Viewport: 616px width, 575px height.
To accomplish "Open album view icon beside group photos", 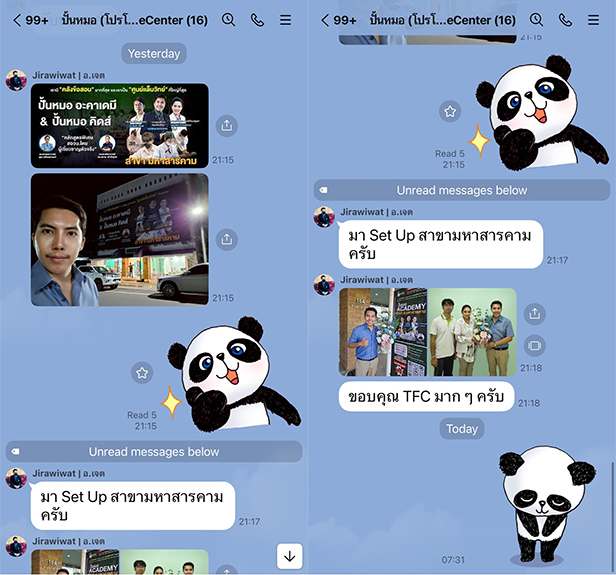I will [535, 346].
